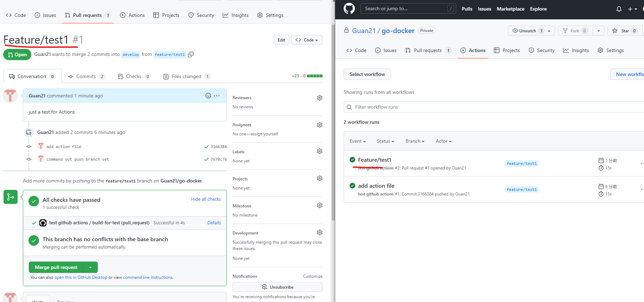Click the GitHub logo in right window

tap(349, 8)
